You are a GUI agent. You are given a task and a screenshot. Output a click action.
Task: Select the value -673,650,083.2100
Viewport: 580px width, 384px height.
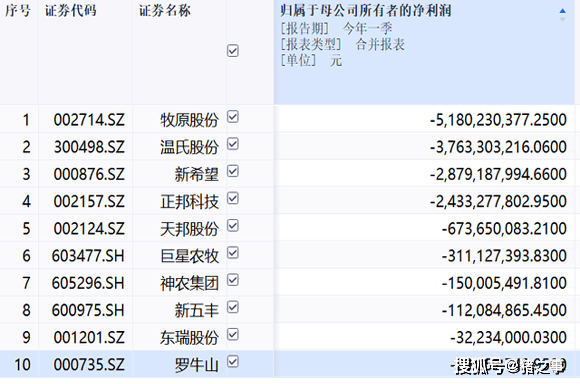(x=504, y=229)
